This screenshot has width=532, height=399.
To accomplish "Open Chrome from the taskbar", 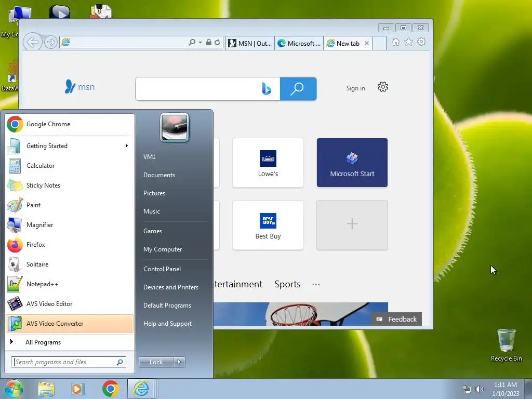I will 110,389.
